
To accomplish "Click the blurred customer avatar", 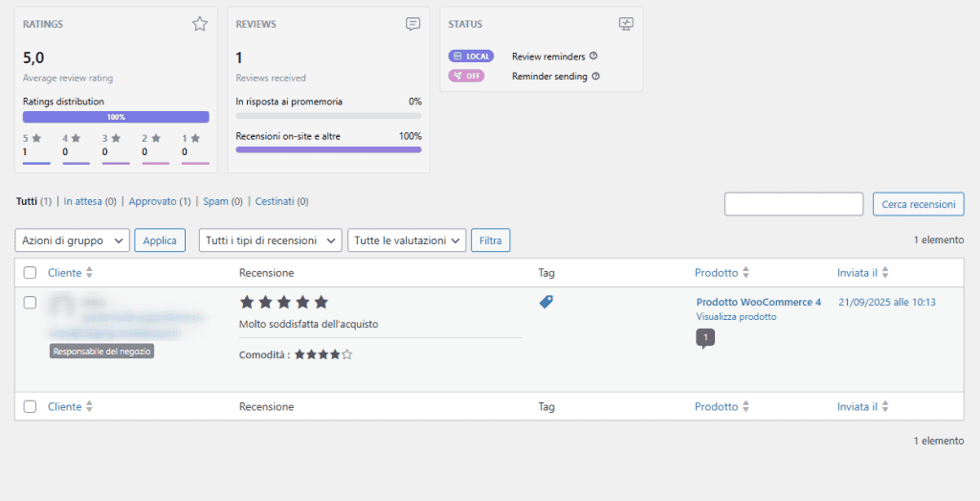I will click(62, 307).
